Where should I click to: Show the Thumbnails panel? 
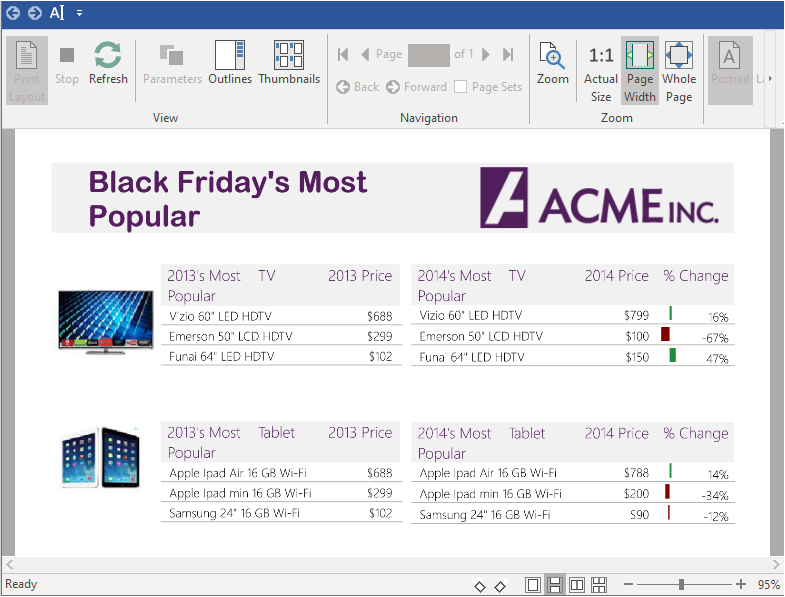coord(289,63)
